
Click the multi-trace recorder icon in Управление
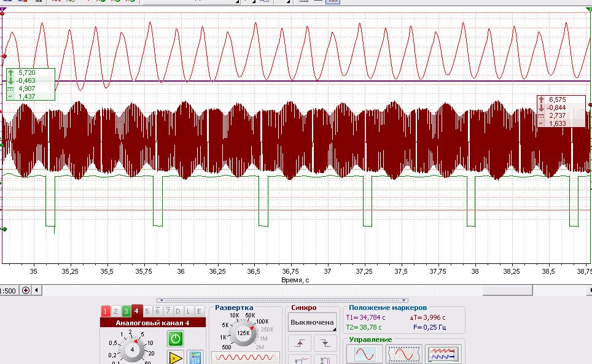point(443,355)
